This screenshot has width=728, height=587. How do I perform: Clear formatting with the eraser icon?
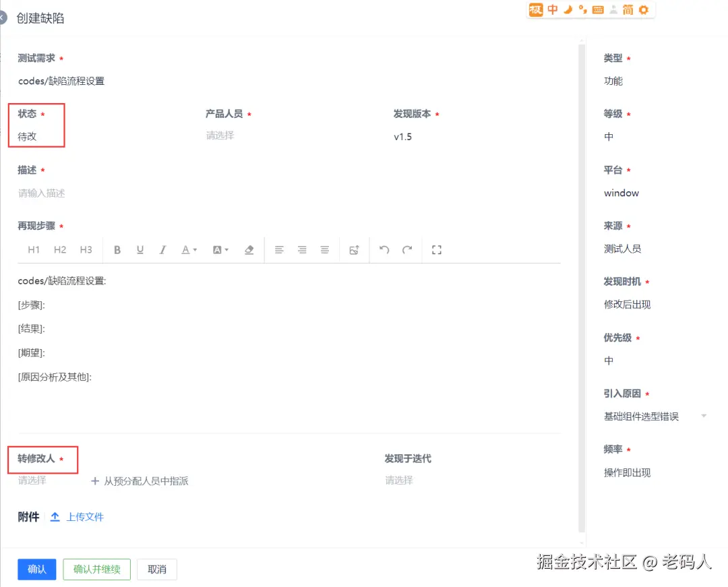click(x=249, y=249)
